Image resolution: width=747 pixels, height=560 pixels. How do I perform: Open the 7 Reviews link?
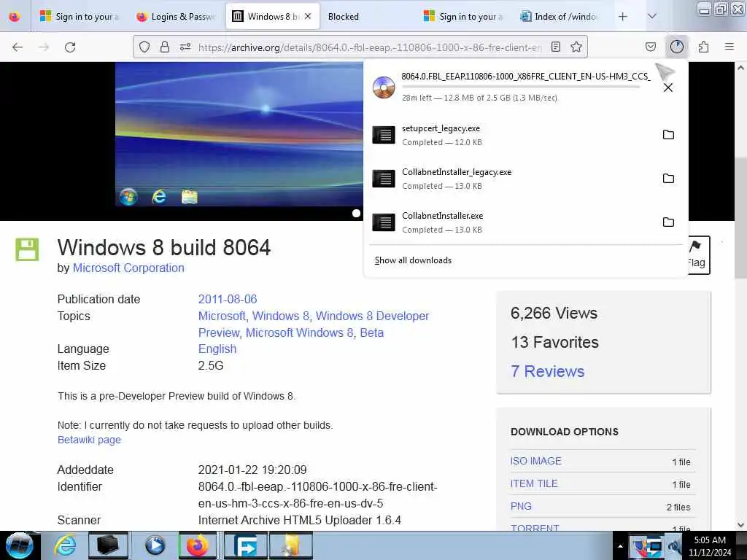tap(547, 371)
